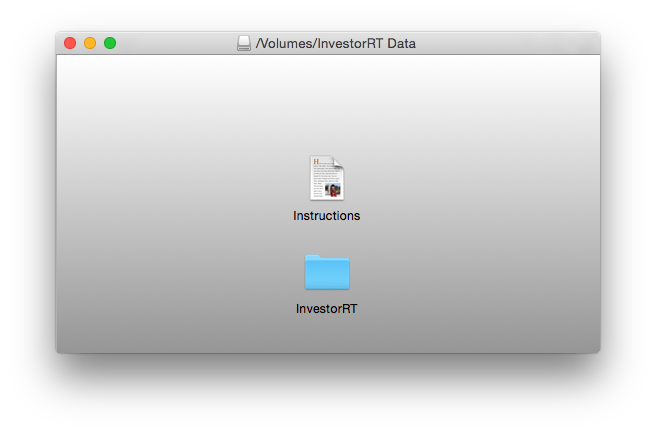The width and height of the screenshot is (656, 433).
Task: Click the /Volumes/InvestorRT Data window title text
Action: coord(336,43)
